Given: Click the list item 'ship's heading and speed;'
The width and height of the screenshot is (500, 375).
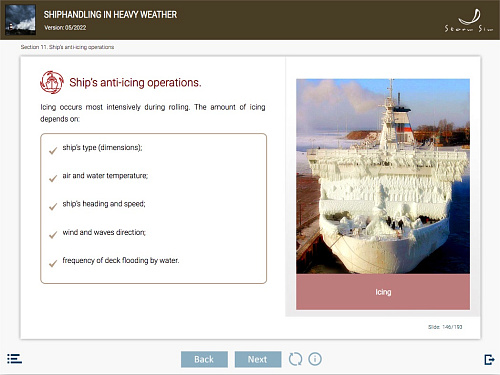Looking at the screenshot, I should 104,204.
